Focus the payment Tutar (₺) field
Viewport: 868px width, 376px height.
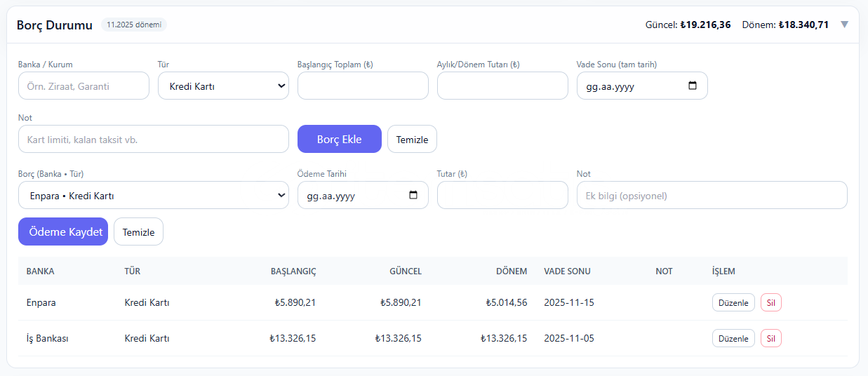(502, 195)
